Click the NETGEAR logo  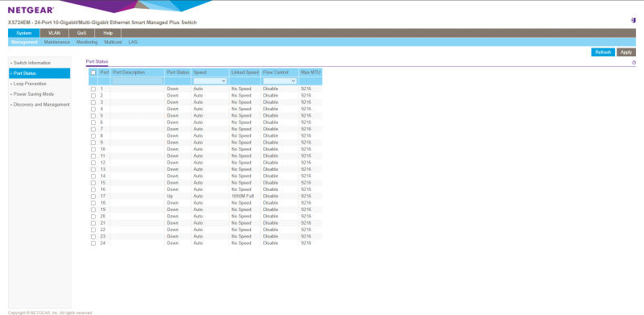pos(31,10)
